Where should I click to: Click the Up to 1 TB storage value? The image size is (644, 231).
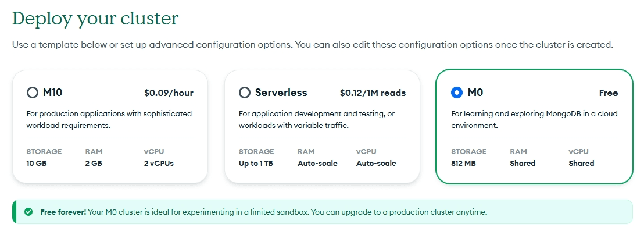[256, 163]
